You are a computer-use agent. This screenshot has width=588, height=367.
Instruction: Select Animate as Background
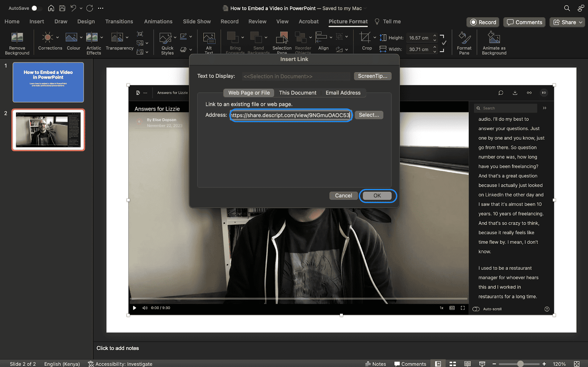point(494,43)
